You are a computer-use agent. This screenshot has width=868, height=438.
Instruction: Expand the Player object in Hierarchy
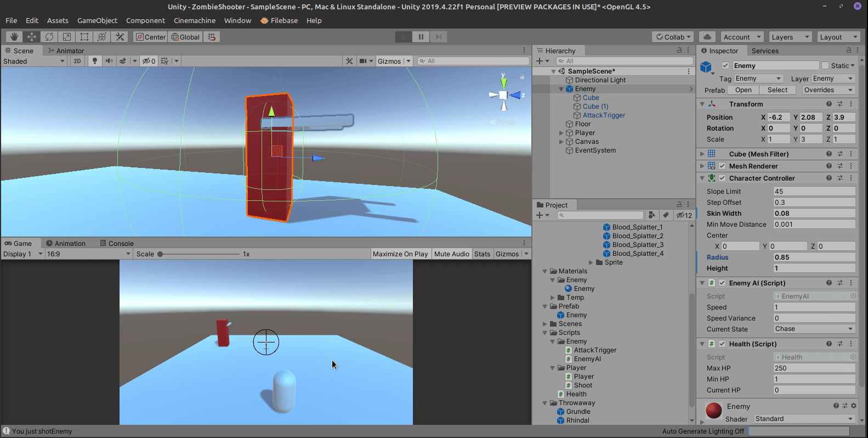[561, 133]
